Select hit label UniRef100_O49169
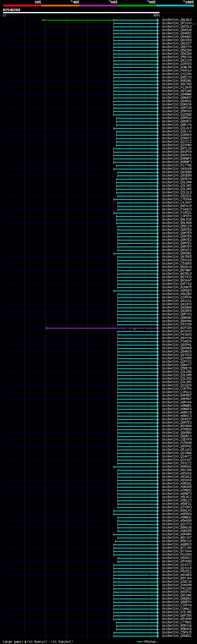This screenshot has height=644, width=197. pos(177,169)
